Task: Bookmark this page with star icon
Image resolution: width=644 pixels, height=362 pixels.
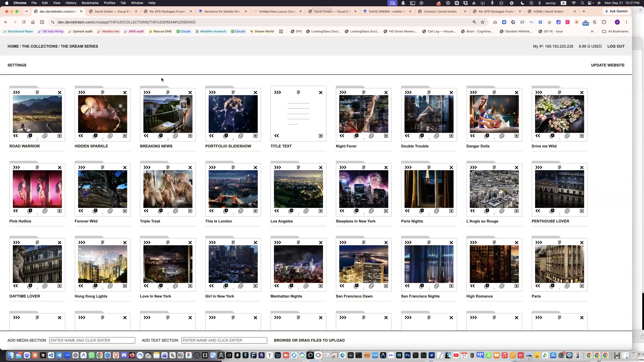Action: pyautogui.click(x=482, y=22)
